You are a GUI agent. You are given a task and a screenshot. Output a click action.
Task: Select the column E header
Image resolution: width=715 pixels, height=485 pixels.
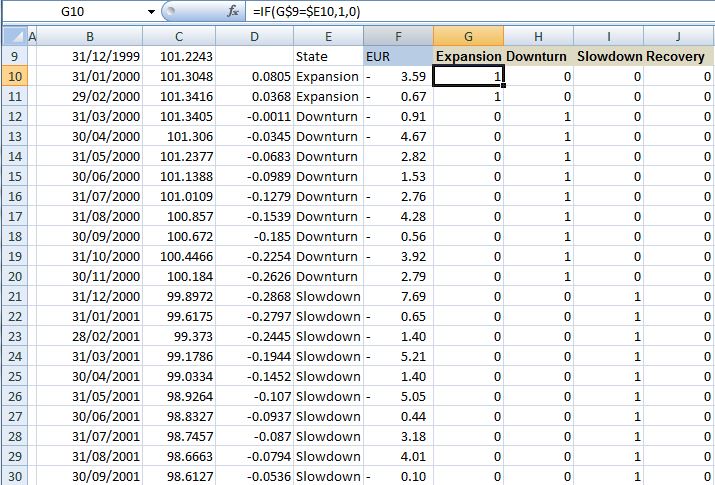(328, 36)
